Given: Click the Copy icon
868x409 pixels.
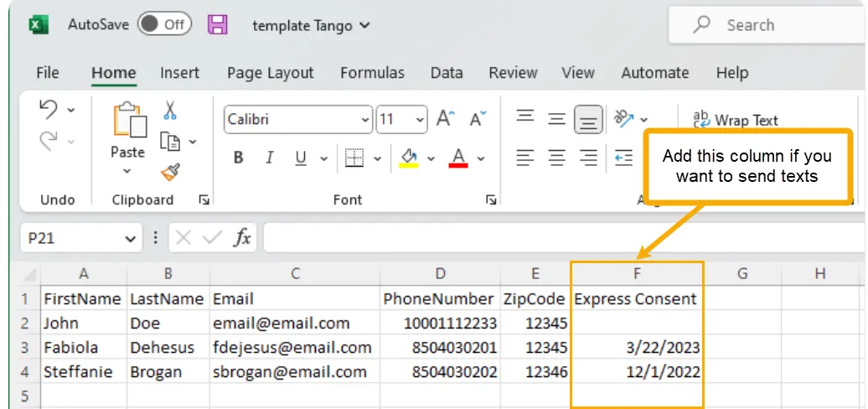Looking at the screenshot, I should 170,141.
